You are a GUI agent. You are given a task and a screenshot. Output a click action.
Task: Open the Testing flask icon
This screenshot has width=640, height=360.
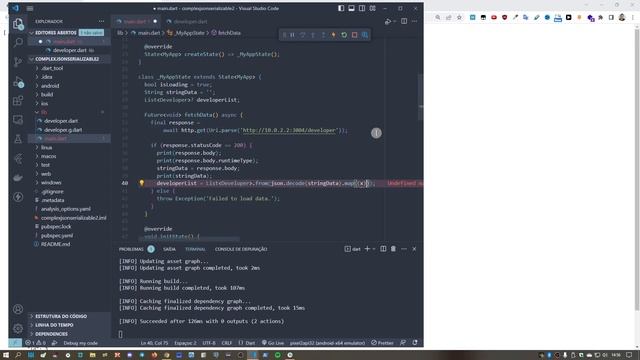[x=18, y=139]
